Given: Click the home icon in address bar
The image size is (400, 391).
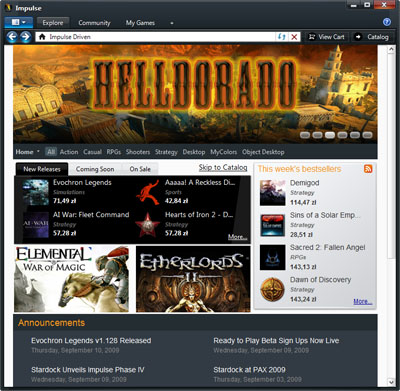Looking at the screenshot, I should tap(42, 37).
